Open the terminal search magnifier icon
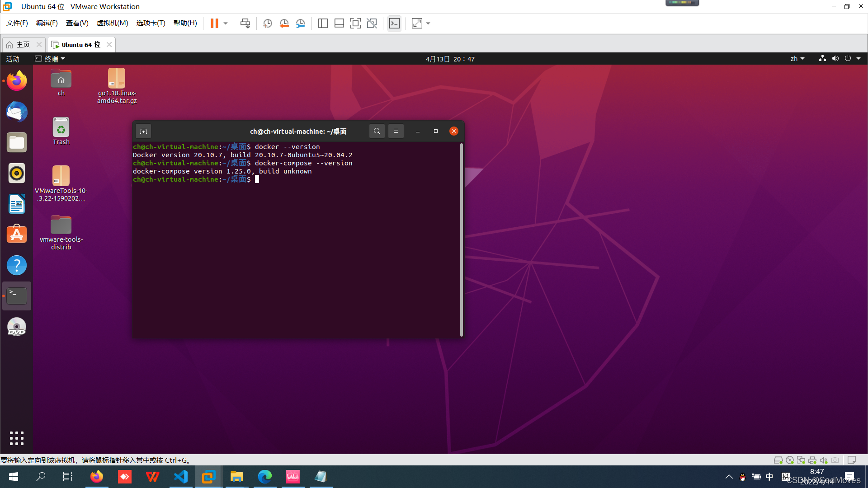Viewport: 868px width, 488px height. click(x=377, y=131)
